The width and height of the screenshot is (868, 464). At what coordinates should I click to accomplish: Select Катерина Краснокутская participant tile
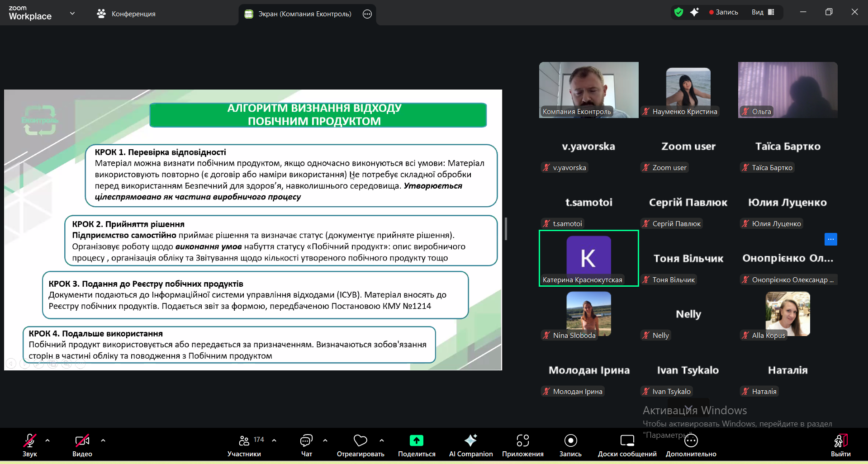tap(588, 258)
